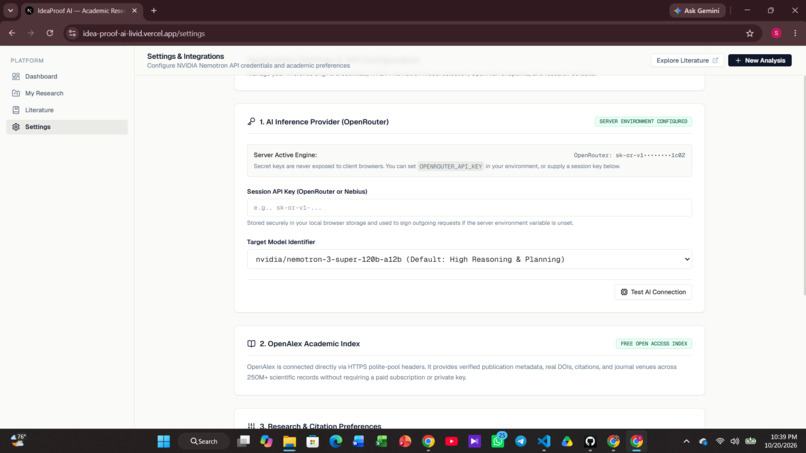Bookmark this page with the star icon
The width and height of the screenshot is (806, 453).
point(749,33)
